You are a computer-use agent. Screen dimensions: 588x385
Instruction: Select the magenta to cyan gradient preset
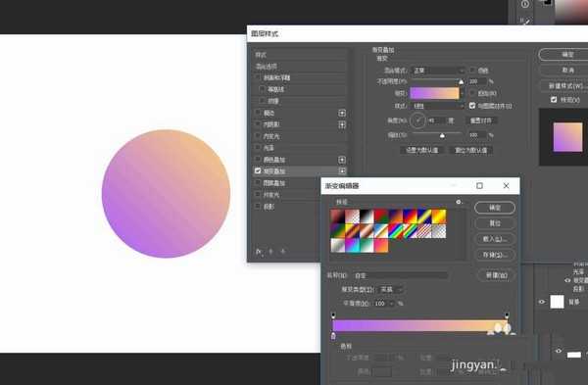click(x=352, y=246)
